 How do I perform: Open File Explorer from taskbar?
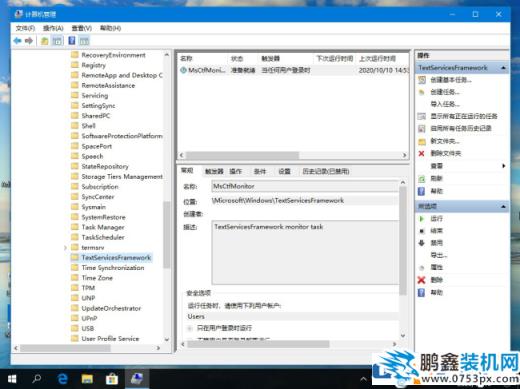coord(87,379)
